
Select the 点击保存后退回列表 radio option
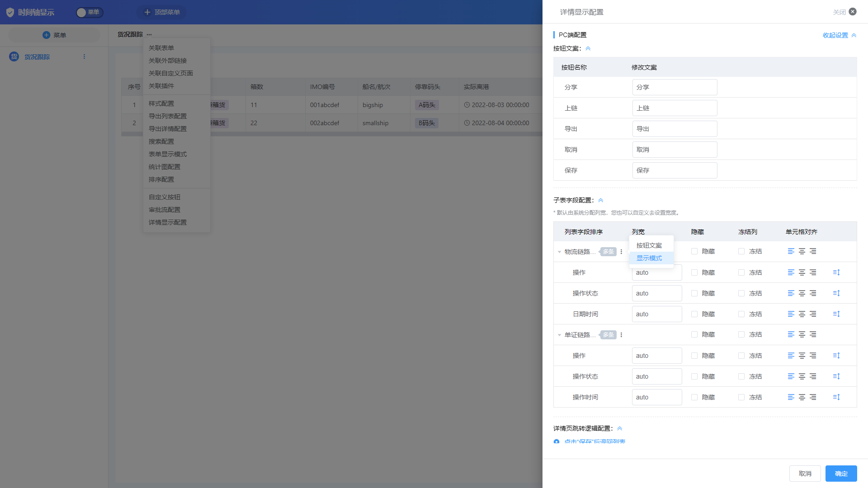557,441
